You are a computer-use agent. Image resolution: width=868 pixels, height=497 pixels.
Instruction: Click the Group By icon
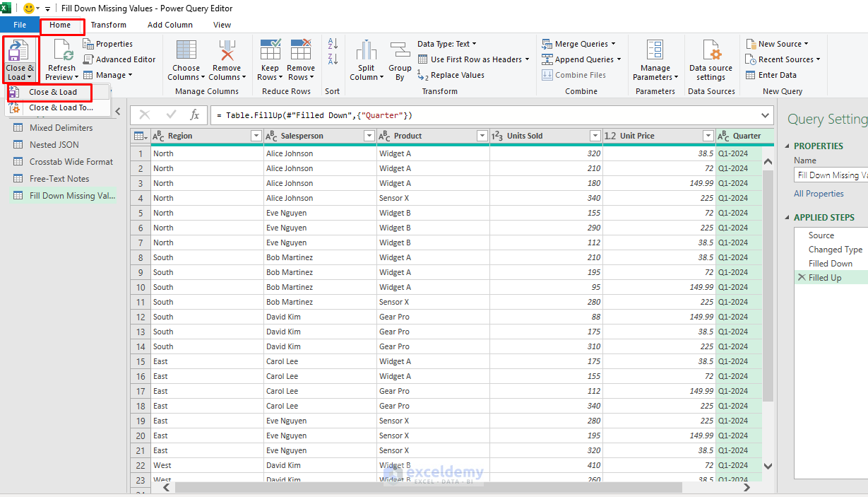(x=400, y=50)
